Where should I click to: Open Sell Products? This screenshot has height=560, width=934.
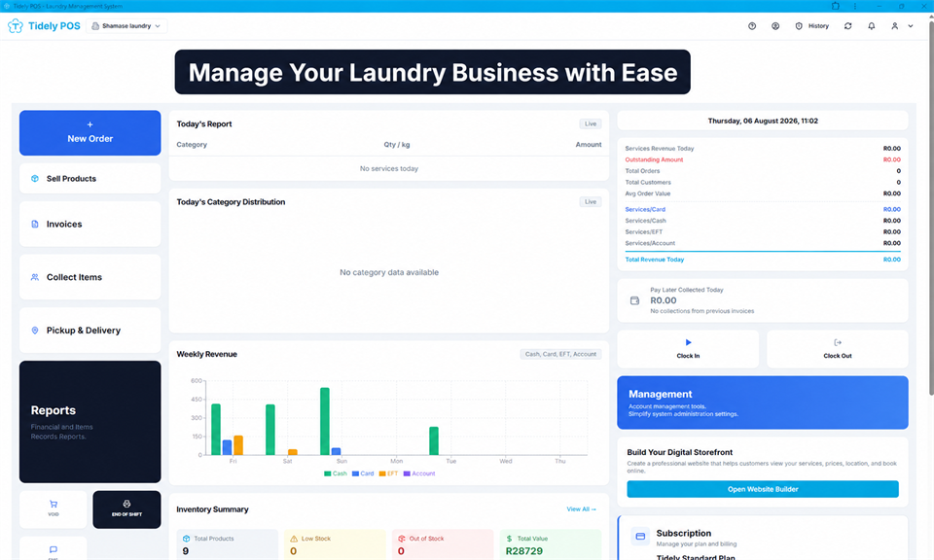click(90, 179)
